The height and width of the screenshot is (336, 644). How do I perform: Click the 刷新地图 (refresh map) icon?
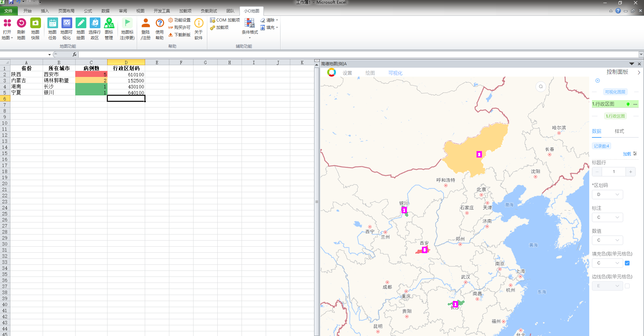click(21, 24)
